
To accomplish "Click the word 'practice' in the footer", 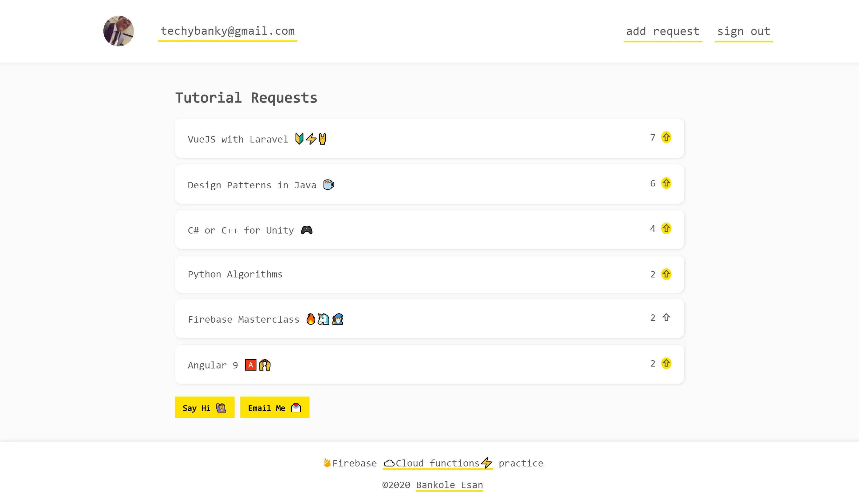I will [x=521, y=463].
